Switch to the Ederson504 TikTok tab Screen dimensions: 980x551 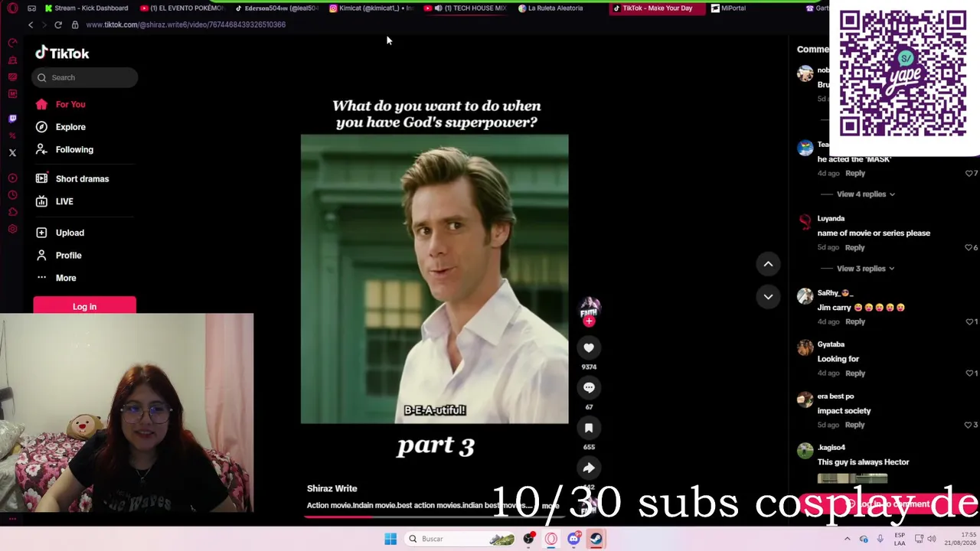(x=277, y=8)
